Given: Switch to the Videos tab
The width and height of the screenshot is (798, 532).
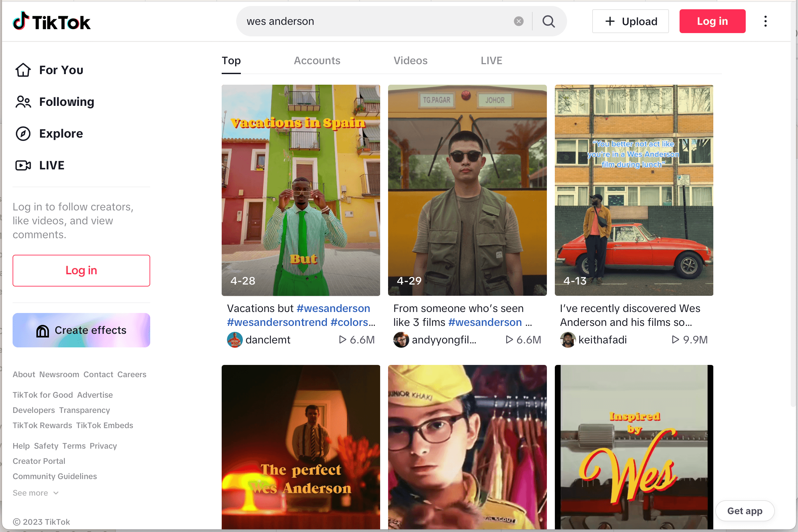Looking at the screenshot, I should (410, 61).
